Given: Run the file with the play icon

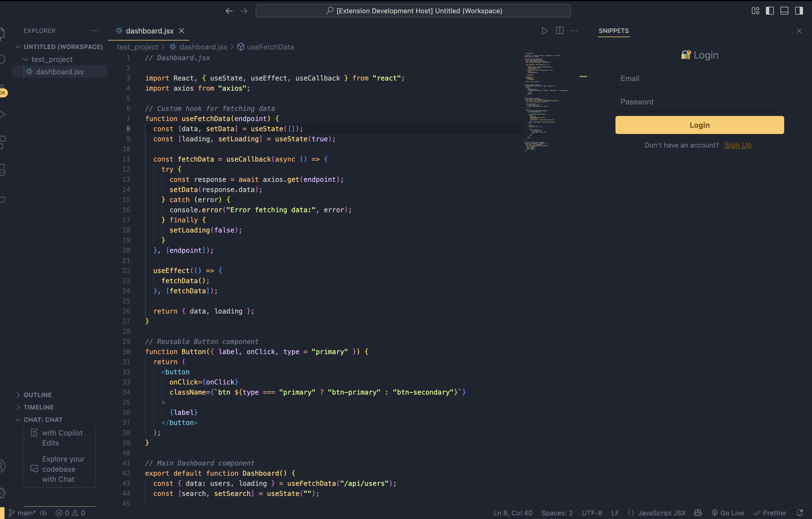Looking at the screenshot, I should tap(544, 31).
